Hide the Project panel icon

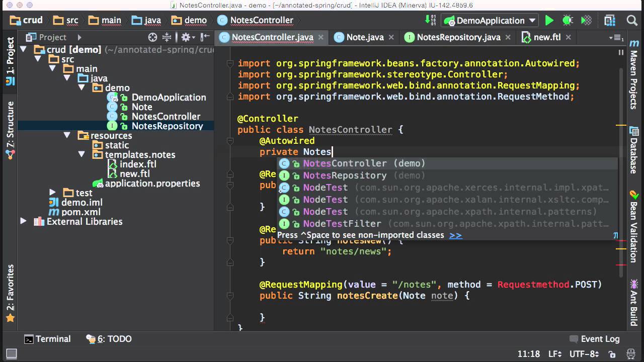pyautogui.click(x=205, y=37)
